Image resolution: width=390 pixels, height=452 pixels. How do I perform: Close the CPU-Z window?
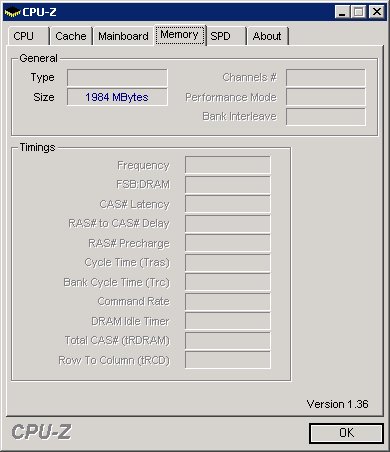[377, 12]
